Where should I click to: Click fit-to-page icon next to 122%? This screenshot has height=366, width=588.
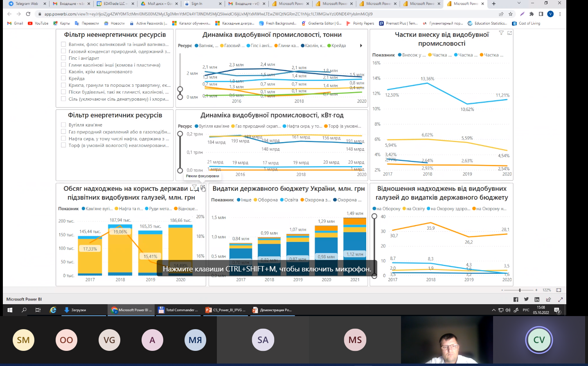[x=559, y=290]
